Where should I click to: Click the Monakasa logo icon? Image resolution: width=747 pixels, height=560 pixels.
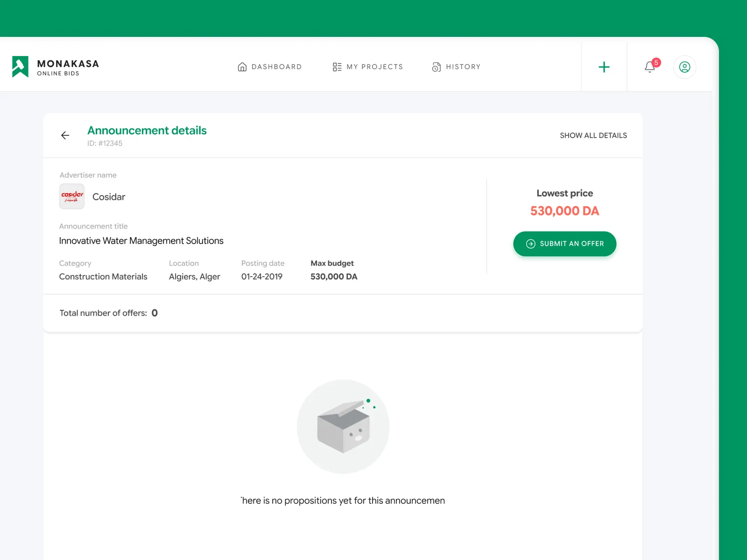click(20, 67)
